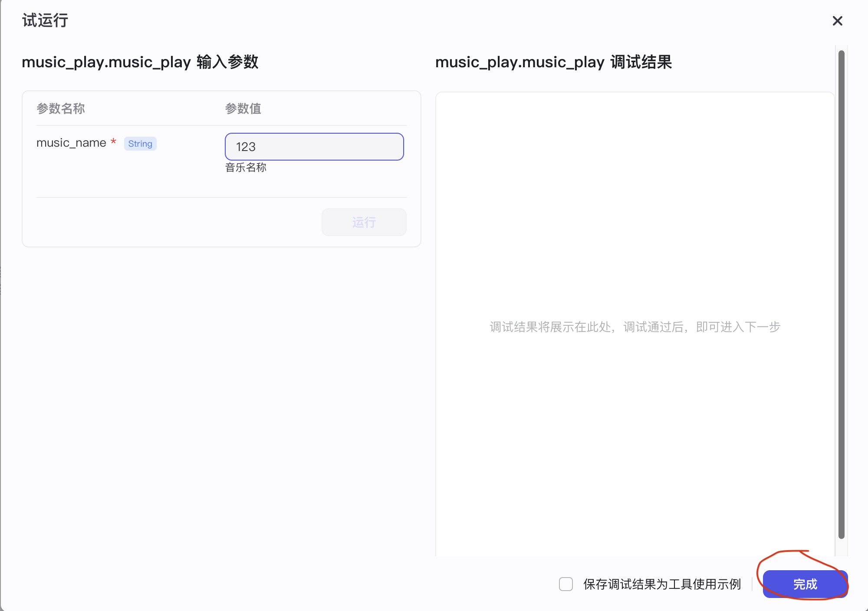
Task: Click the 123 text inside the input
Action: coord(246,147)
